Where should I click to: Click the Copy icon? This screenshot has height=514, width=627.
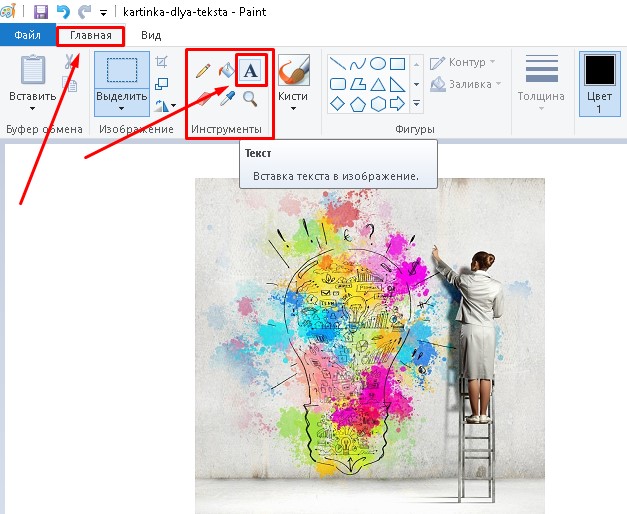click(70, 84)
